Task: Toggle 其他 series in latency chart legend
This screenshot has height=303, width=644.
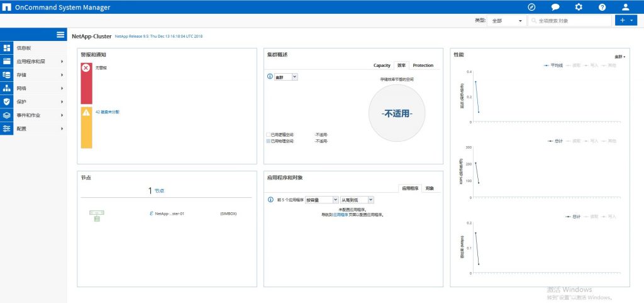Action: pyautogui.click(x=609, y=66)
